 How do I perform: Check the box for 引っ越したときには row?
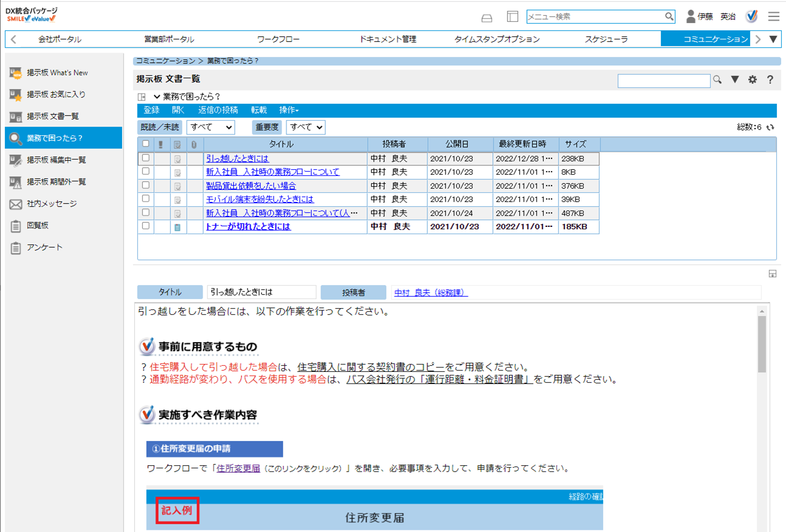pos(146,158)
